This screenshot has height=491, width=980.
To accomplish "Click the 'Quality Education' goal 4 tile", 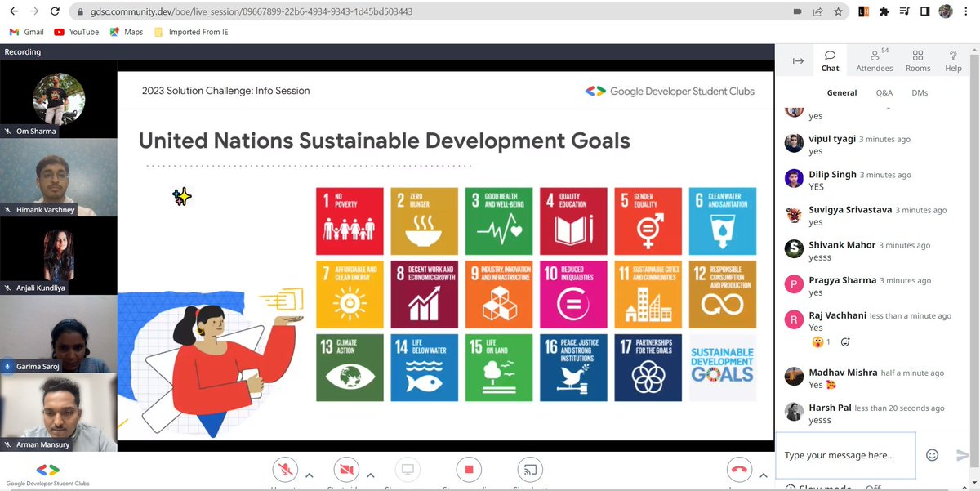I will pos(573,221).
